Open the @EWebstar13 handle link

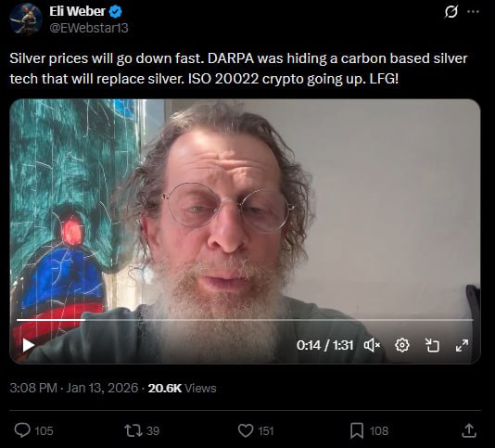[89, 28]
